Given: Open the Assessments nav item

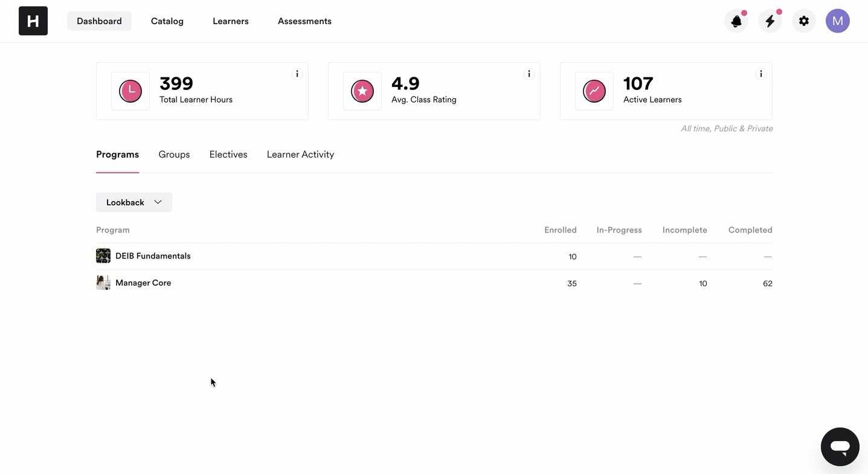Looking at the screenshot, I should (304, 21).
